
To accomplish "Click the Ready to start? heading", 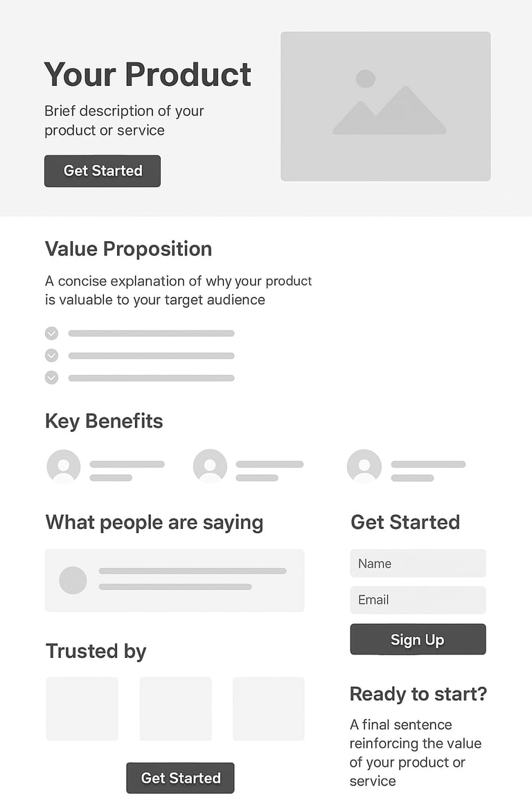I will [418, 693].
